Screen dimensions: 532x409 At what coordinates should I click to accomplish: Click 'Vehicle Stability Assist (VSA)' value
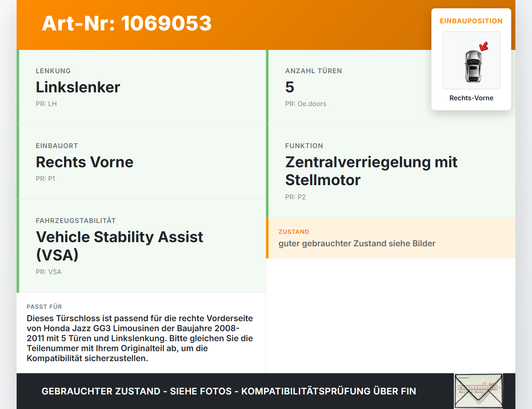[119, 246]
